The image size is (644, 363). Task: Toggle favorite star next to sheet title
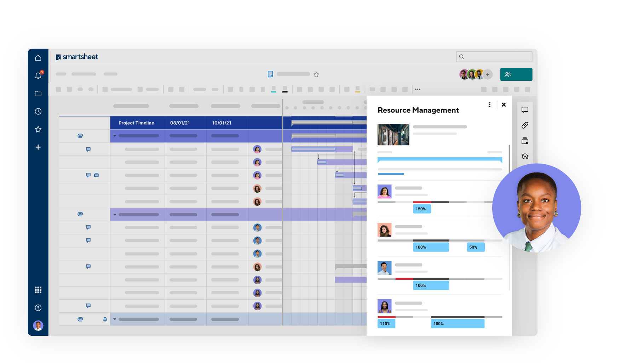pos(316,74)
